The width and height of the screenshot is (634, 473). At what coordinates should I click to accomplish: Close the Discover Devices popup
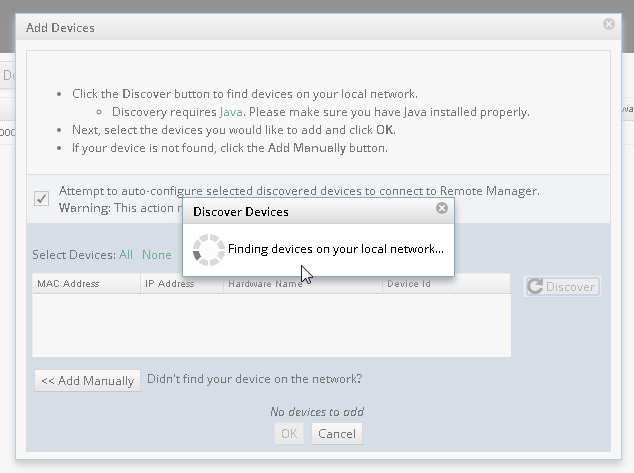pyautogui.click(x=442, y=209)
